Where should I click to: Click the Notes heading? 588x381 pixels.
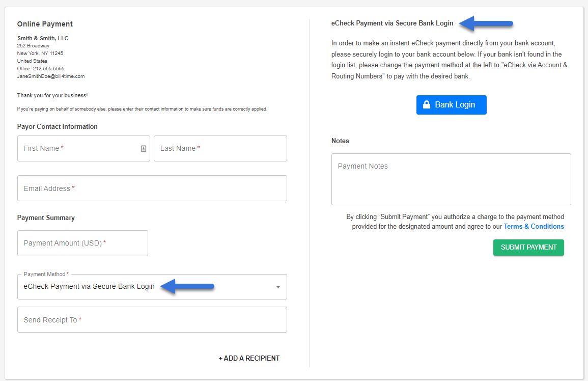340,141
